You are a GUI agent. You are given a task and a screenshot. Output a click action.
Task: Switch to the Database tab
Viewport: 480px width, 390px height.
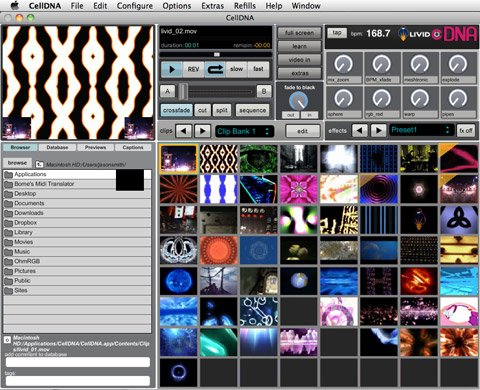pyautogui.click(x=57, y=147)
